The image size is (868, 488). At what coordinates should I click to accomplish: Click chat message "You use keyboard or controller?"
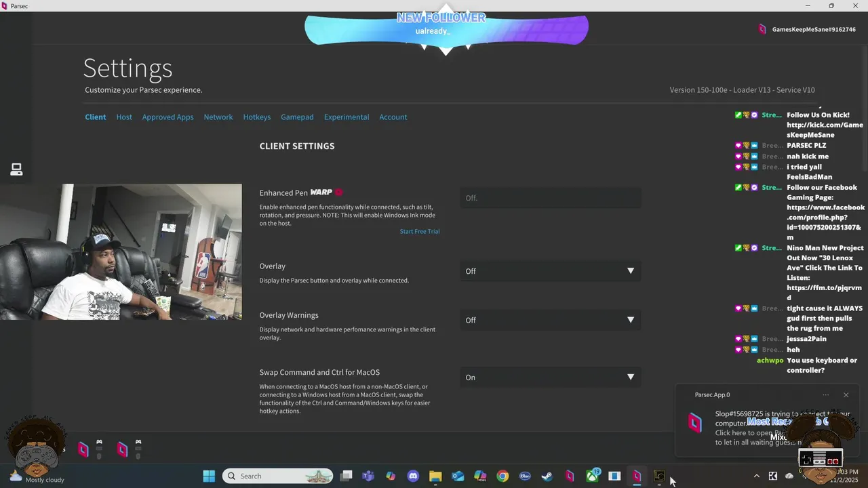[x=822, y=365]
